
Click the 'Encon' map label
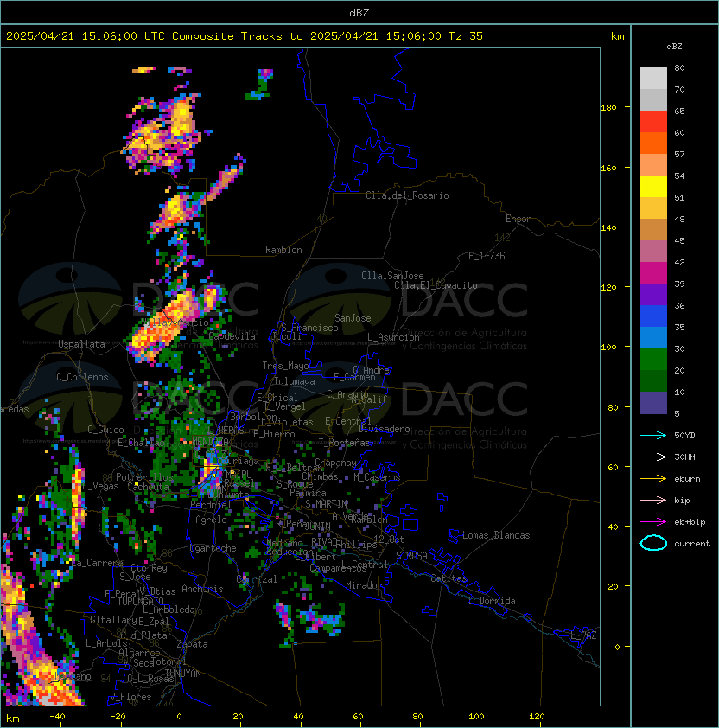(x=519, y=219)
